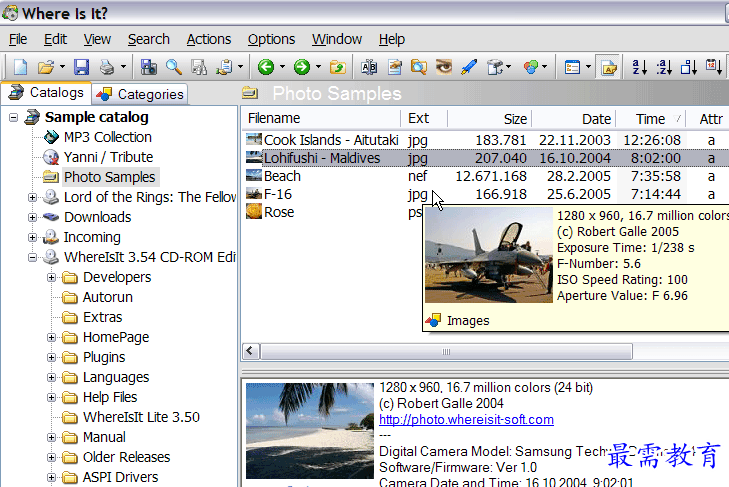
Task: Open dropdown arrow next to open folder icon
Action: click(x=62, y=67)
